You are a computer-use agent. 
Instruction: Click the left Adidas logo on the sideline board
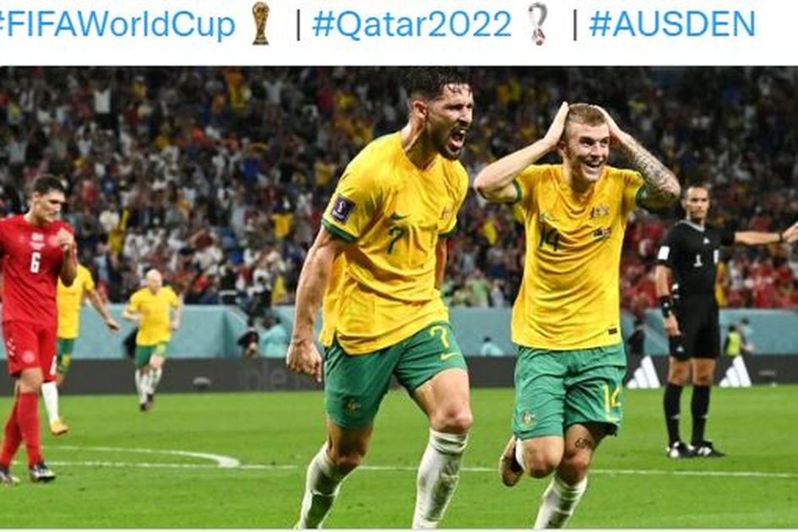tap(643, 372)
